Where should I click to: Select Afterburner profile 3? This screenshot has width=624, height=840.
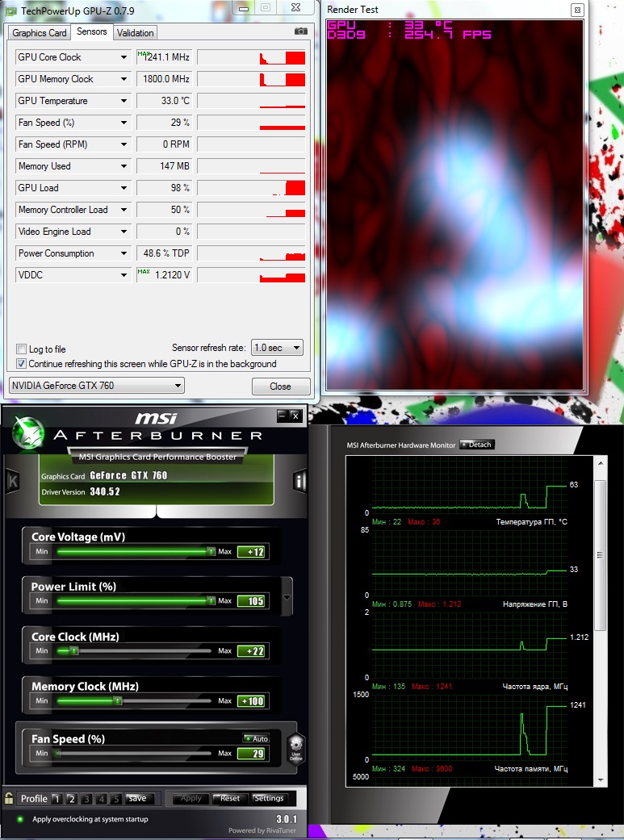click(86, 799)
